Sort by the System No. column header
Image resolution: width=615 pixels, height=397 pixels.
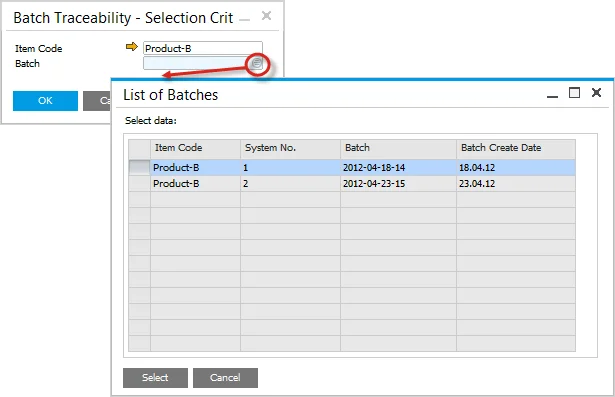tap(290, 148)
